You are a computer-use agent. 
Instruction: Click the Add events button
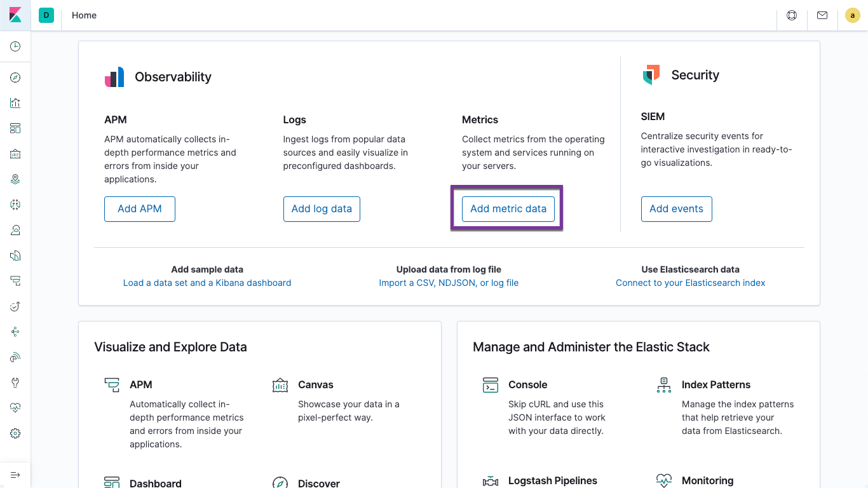point(676,209)
